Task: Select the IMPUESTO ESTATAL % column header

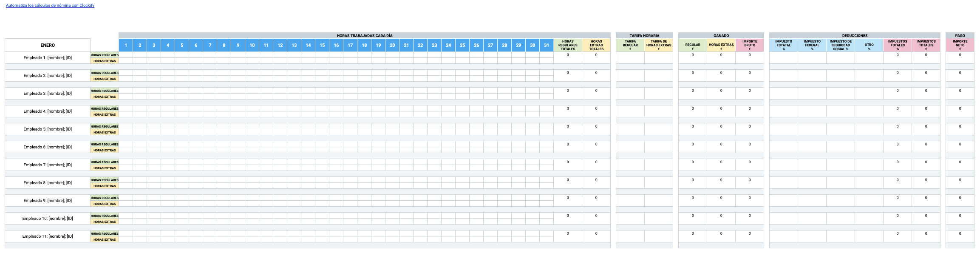Action: [x=784, y=45]
